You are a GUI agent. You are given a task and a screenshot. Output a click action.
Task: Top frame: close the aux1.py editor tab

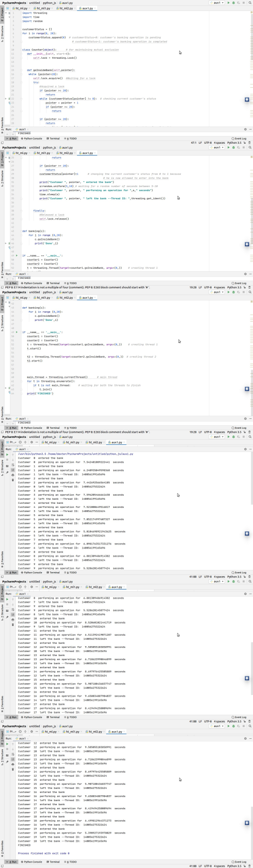point(96,8)
